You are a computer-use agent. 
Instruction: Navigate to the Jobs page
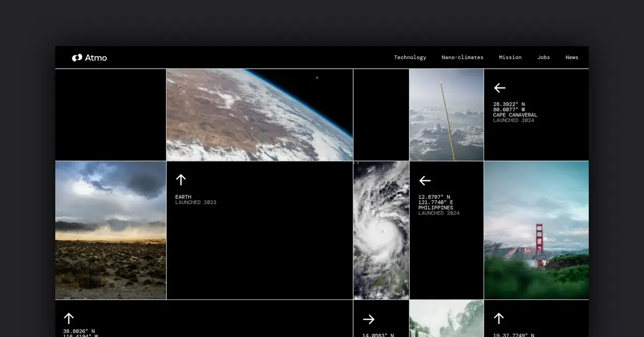(544, 57)
